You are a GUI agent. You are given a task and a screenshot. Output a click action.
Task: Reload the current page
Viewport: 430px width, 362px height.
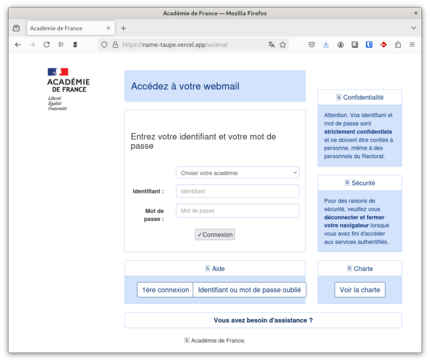[x=46, y=44]
